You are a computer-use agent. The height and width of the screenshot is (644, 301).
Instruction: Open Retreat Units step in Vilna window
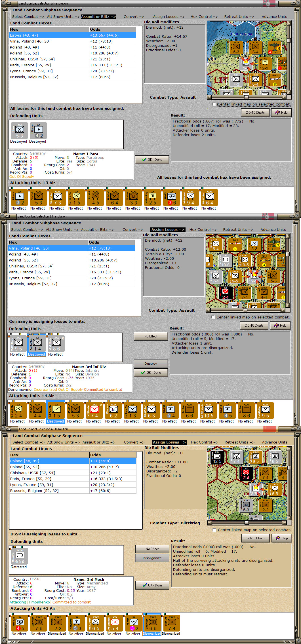(x=238, y=230)
